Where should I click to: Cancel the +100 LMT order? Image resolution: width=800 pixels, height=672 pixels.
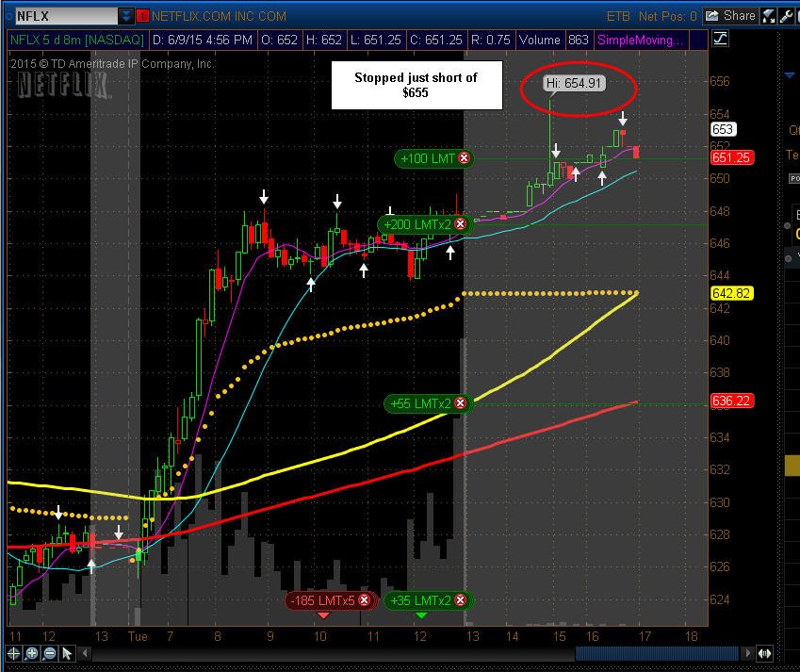(464, 158)
